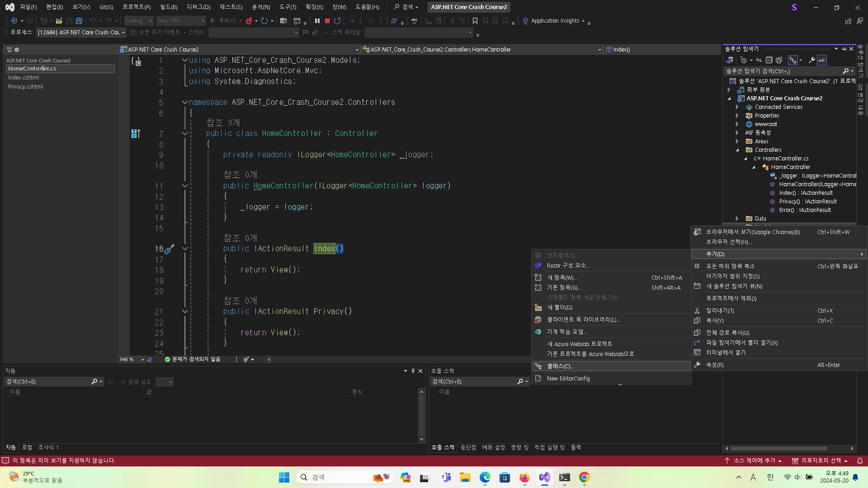Click the Windows Start button
Viewport: 868px width, 488px height.
pos(284,478)
